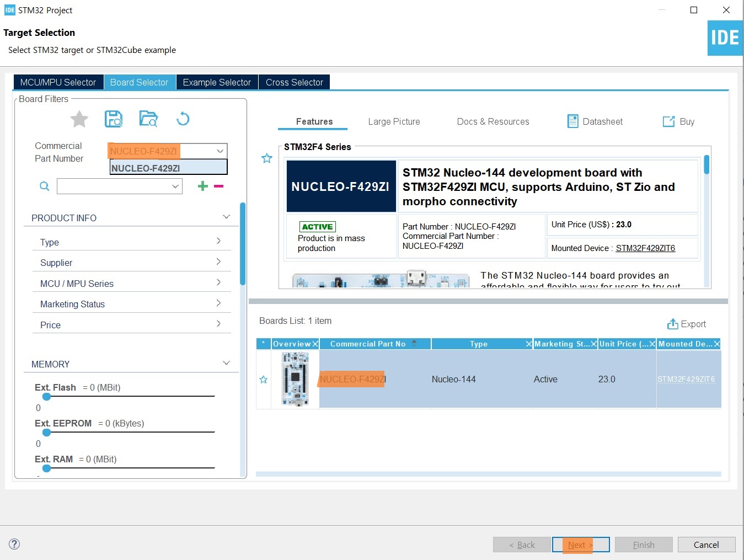Open the Datasheet document
The width and height of the screenshot is (744, 560).
pyautogui.click(x=595, y=121)
